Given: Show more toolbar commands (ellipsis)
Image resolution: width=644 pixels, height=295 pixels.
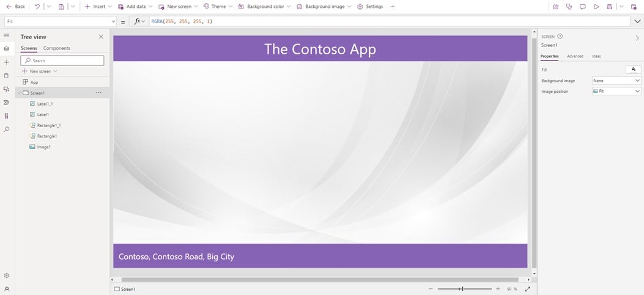Looking at the screenshot, I should (392, 7).
